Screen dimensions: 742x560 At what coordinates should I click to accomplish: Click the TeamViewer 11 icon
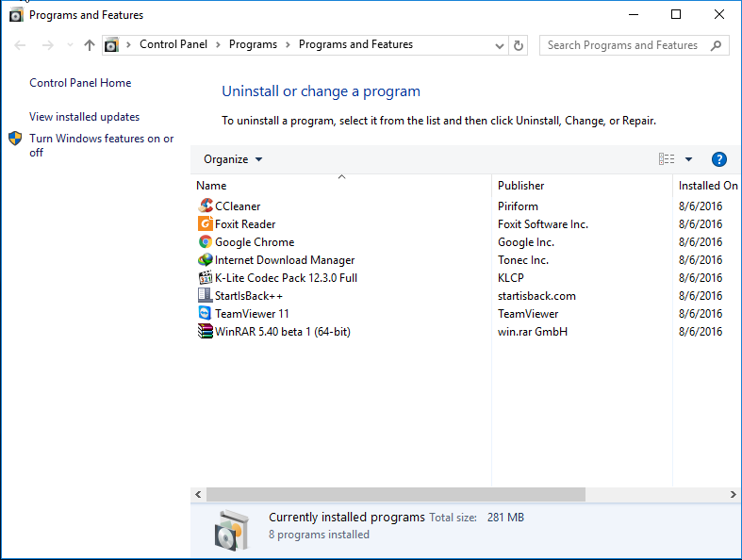pos(206,313)
